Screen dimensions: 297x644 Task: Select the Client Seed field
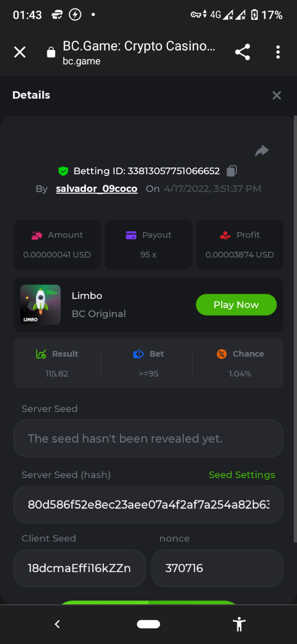[x=79, y=568]
